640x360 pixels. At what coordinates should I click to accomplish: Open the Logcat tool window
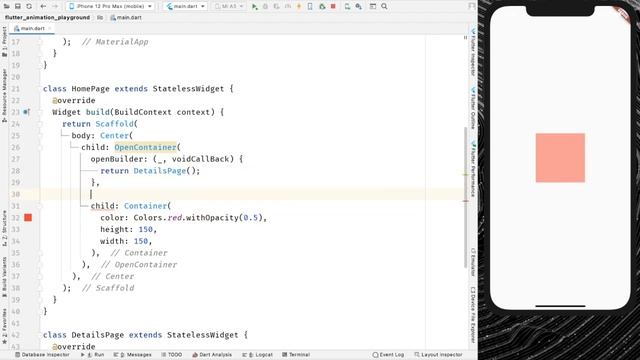point(258,355)
